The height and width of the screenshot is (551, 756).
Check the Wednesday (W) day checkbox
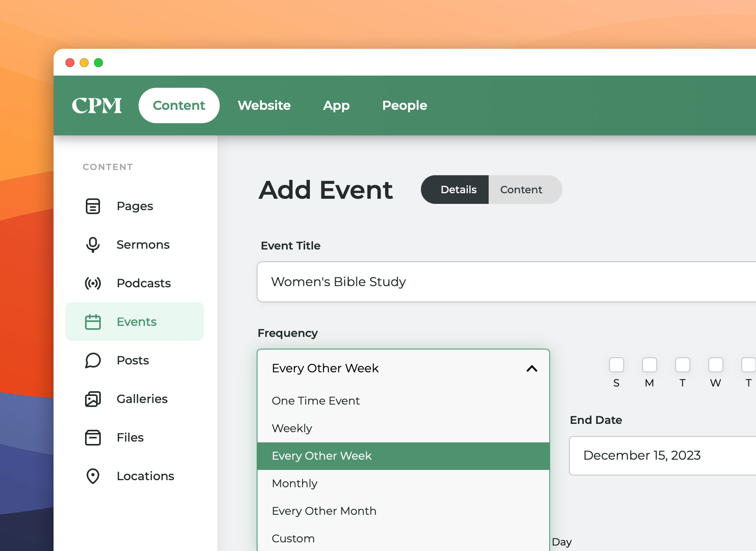(x=715, y=365)
